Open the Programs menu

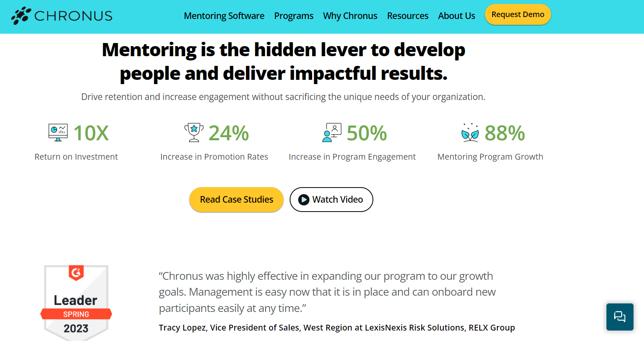[x=294, y=16]
